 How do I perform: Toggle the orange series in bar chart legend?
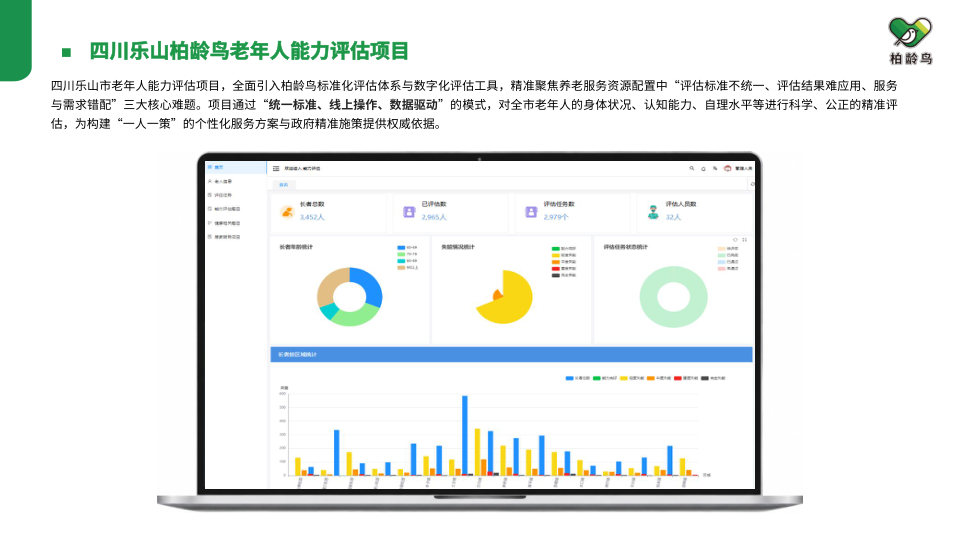651,378
